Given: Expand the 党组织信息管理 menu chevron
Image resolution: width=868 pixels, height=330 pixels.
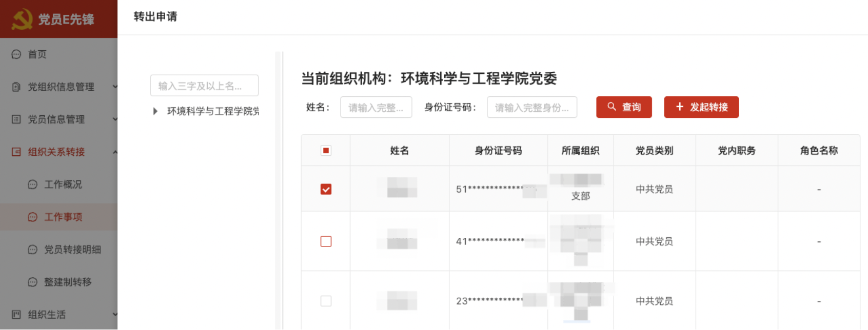Looking at the screenshot, I should (114, 87).
